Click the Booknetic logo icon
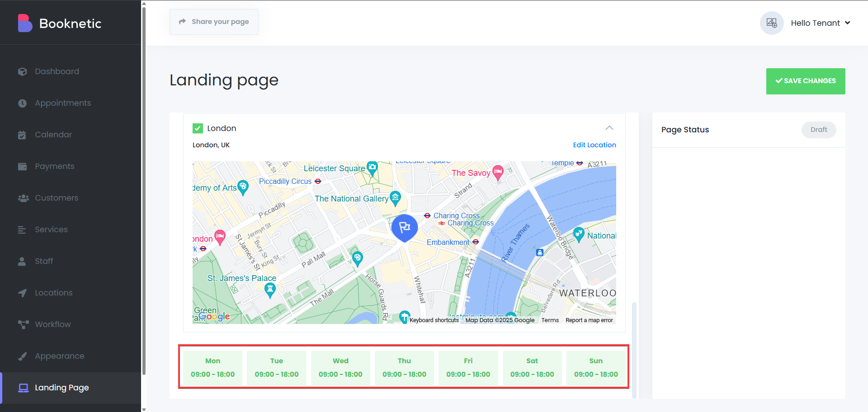Viewport: 868px width, 412px height. point(25,23)
